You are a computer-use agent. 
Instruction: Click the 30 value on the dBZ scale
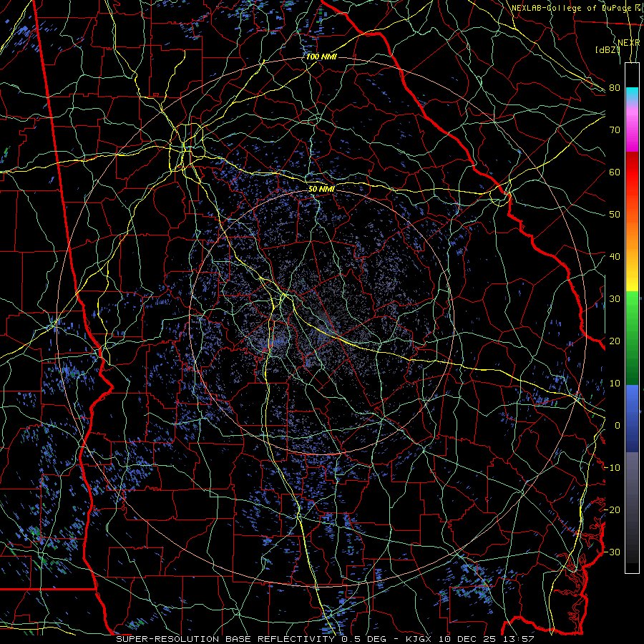click(615, 298)
